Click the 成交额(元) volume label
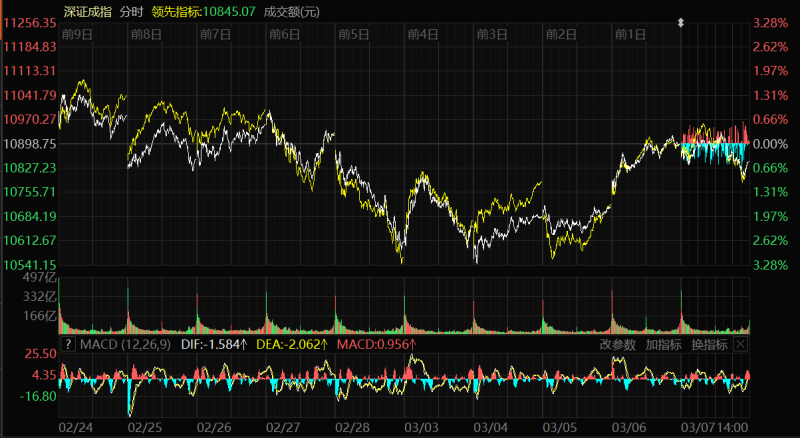 coord(292,12)
